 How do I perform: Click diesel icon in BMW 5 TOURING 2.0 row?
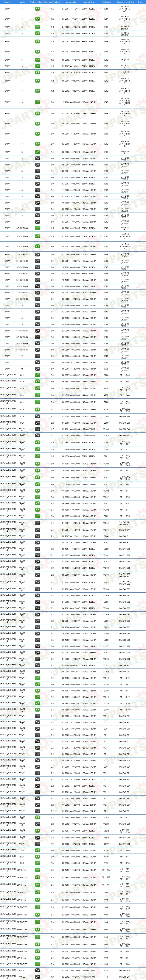tap(37, 331)
